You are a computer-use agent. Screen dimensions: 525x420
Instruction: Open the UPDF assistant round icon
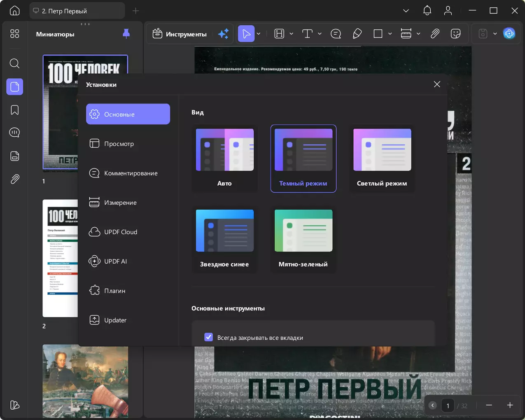pos(509,34)
